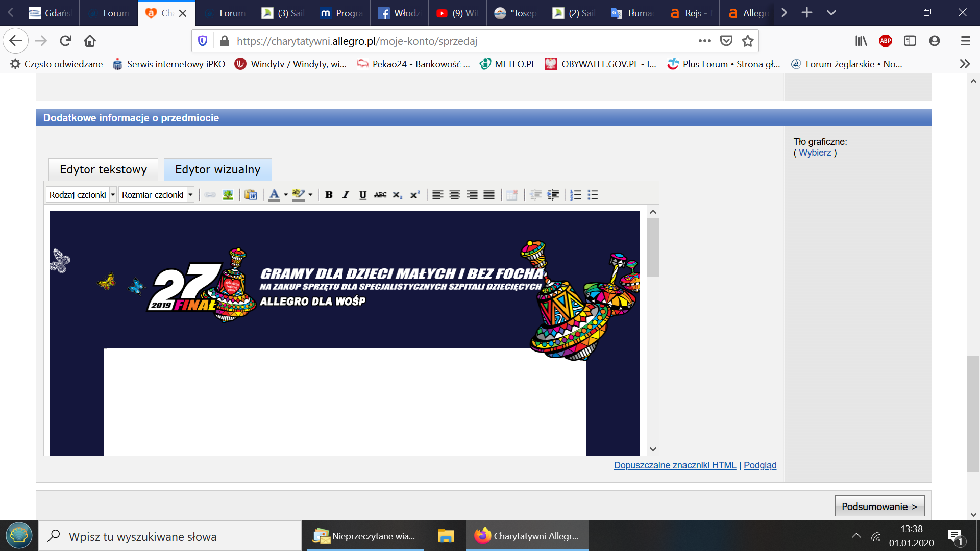Switch to the Edytor wizualny tab
This screenshot has height=551, width=980.
coord(217,169)
